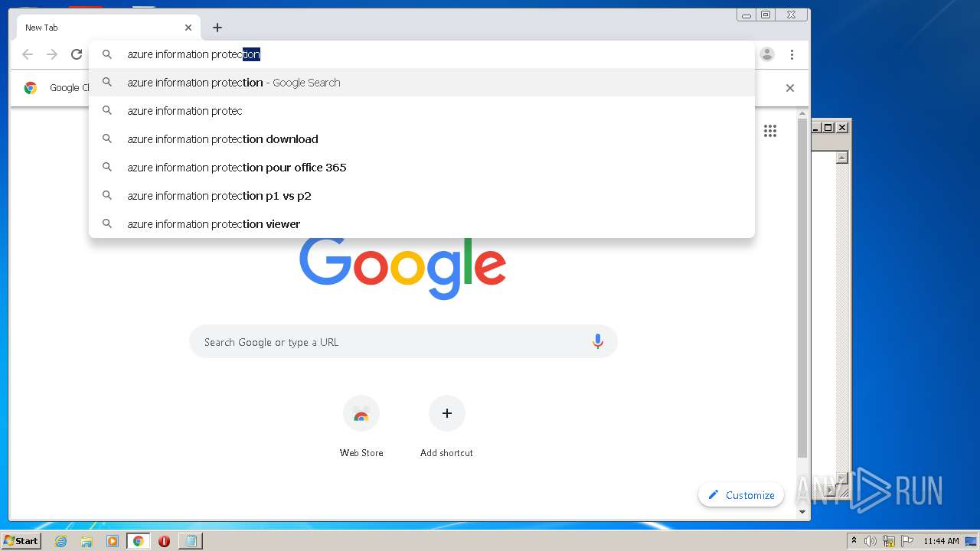The height and width of the screenshot is (551, 980).
Task: Click the Show desktop tray button
Action: point(972,541)
